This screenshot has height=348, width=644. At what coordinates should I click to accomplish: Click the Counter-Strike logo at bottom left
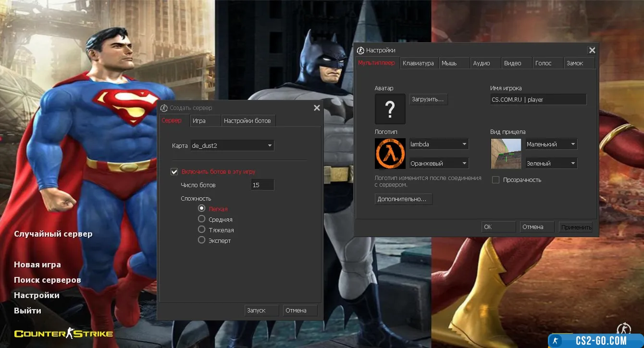pyautogui.click(x=63, y=333)
